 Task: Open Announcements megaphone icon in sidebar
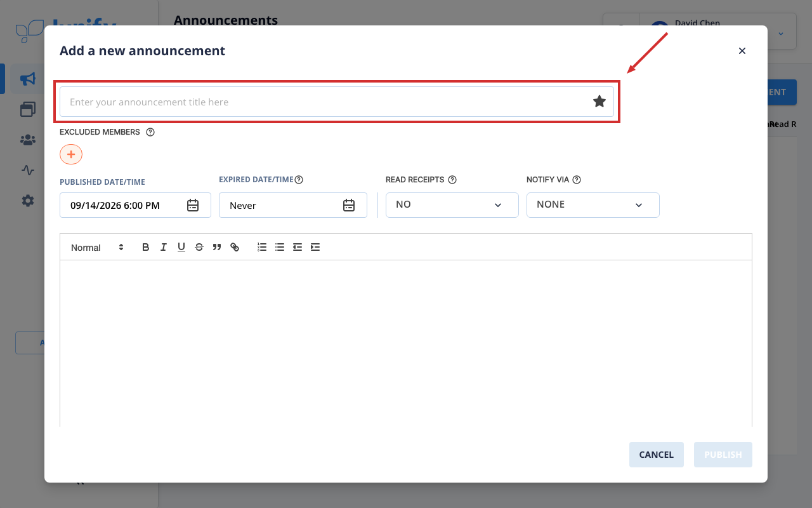[x=27, y=79]
